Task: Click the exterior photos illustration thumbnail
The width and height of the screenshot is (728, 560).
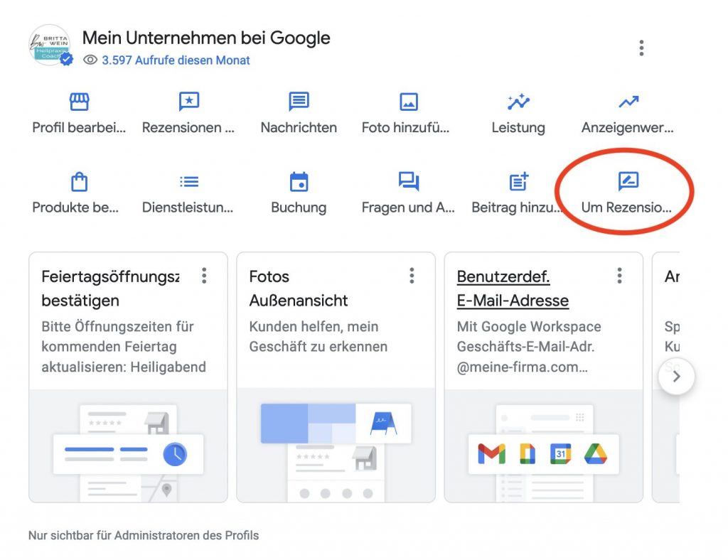Action: click(x=336, y=446)
